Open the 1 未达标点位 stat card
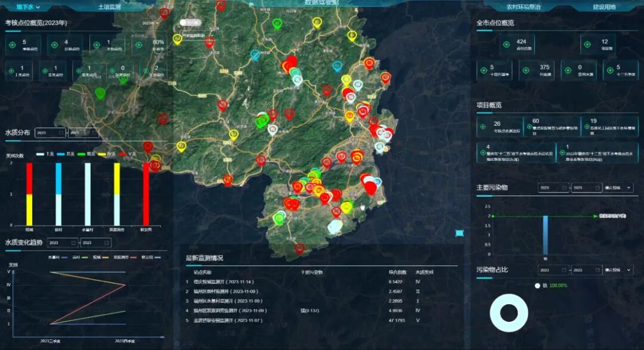 107,45
